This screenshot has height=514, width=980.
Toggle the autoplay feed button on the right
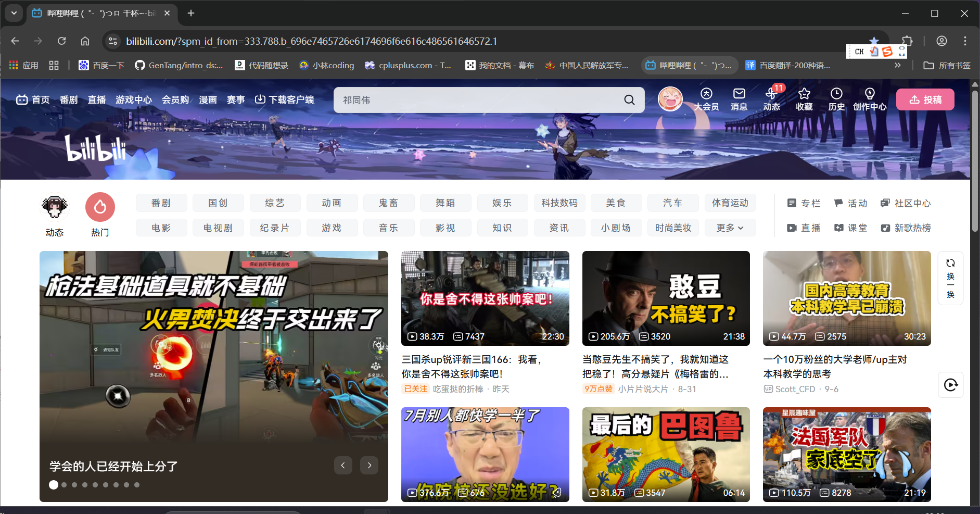coord(950,385)
